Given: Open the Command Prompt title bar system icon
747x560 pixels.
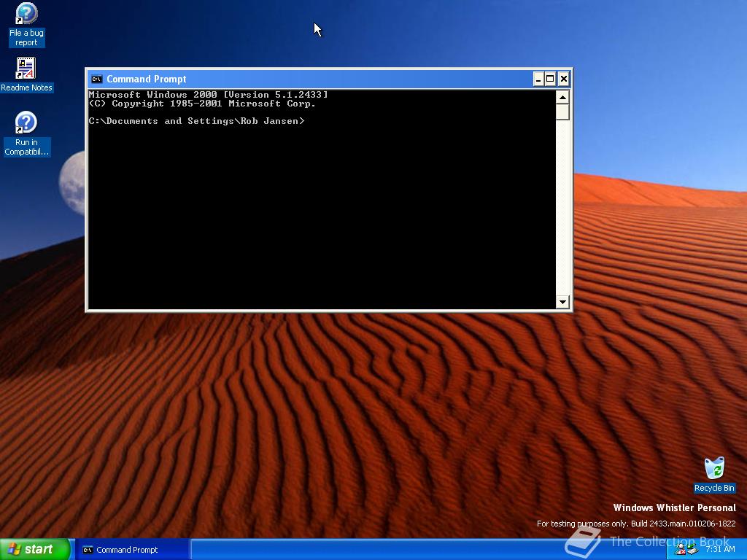Looking at the screenshot, I should coord(97,79).
